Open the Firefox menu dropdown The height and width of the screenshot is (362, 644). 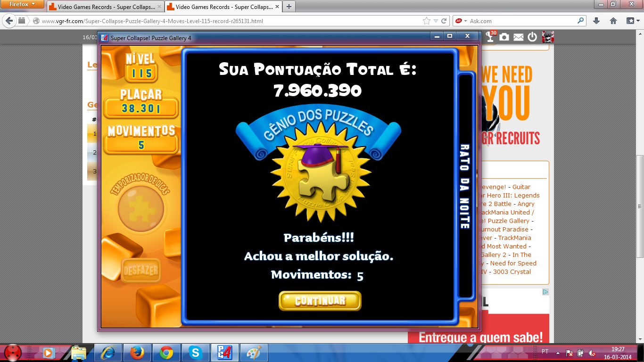click(x=23, y=4)
